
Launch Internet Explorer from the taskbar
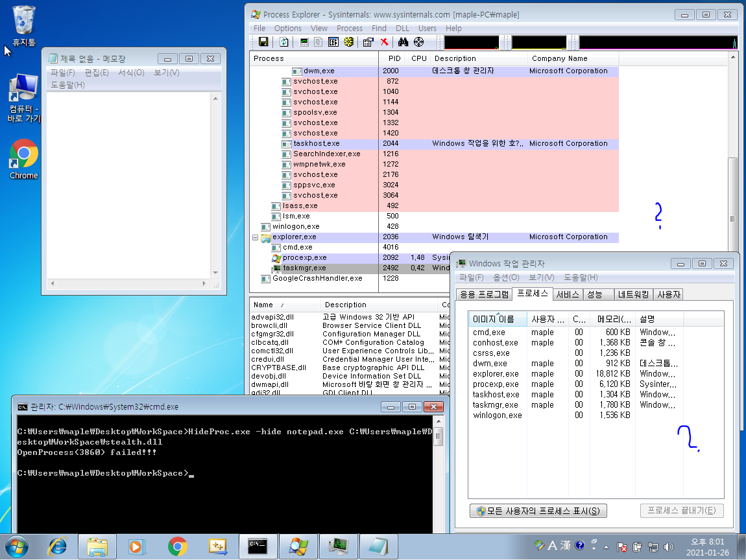pyautogui.click(x=58, y=546)
